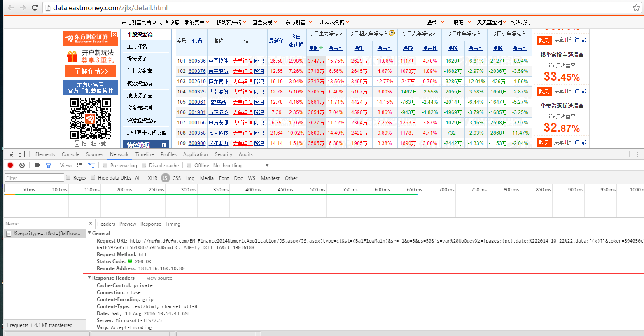
Task: Go forward with browser forward arrow
Action: pos(23,7)
